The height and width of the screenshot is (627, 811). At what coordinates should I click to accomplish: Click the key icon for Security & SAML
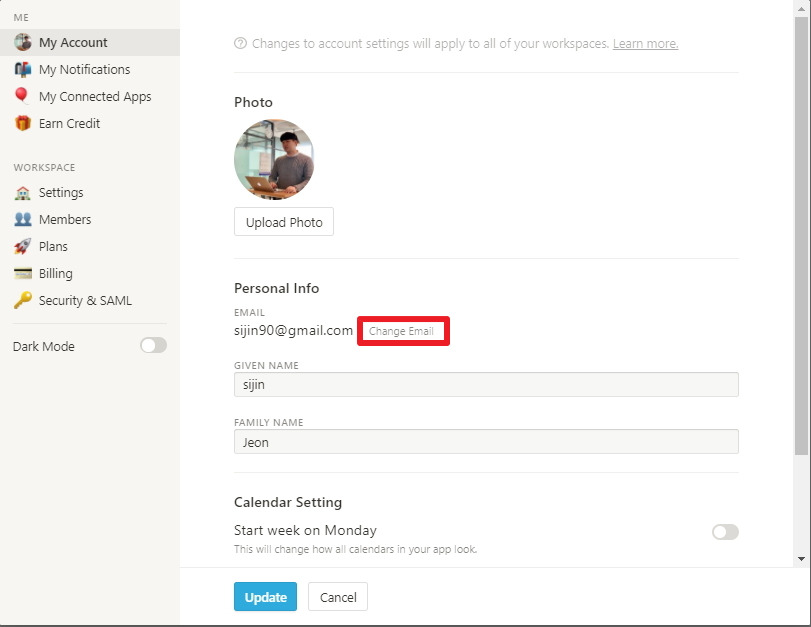(x=22, y=301)
